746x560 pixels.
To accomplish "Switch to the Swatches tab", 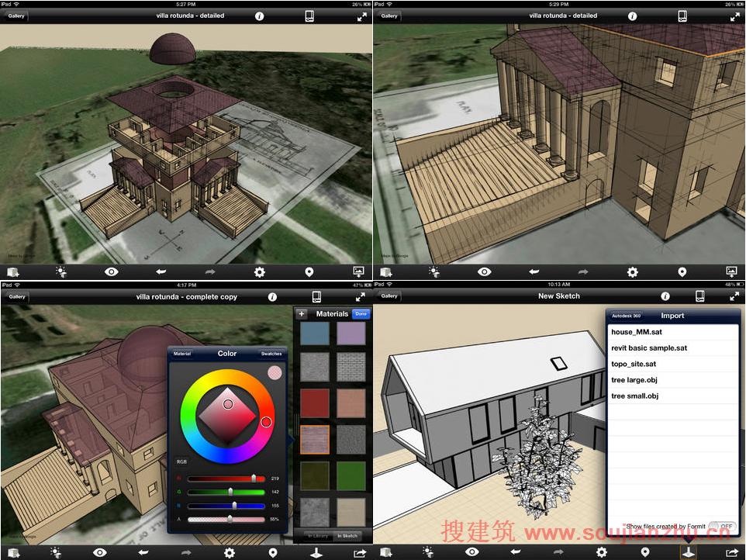I will click(x=271, y=354).
